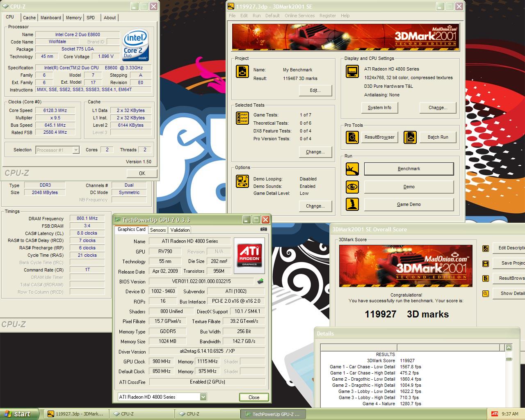Click the Options icon in 3DMark2001
525x420 pixels.
coord(242,181)
